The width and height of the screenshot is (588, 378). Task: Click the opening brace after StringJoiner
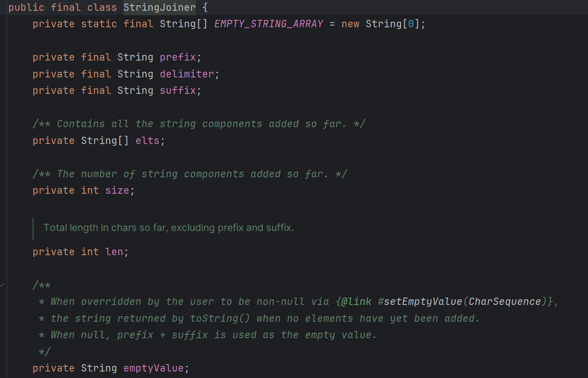205,7
